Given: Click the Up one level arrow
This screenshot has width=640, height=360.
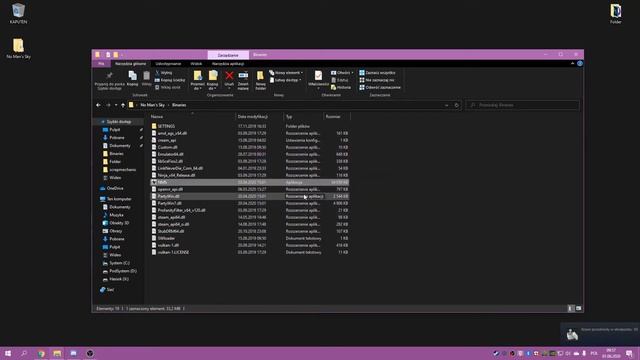Looking at the screenshot, I should [x=123, y=105].
